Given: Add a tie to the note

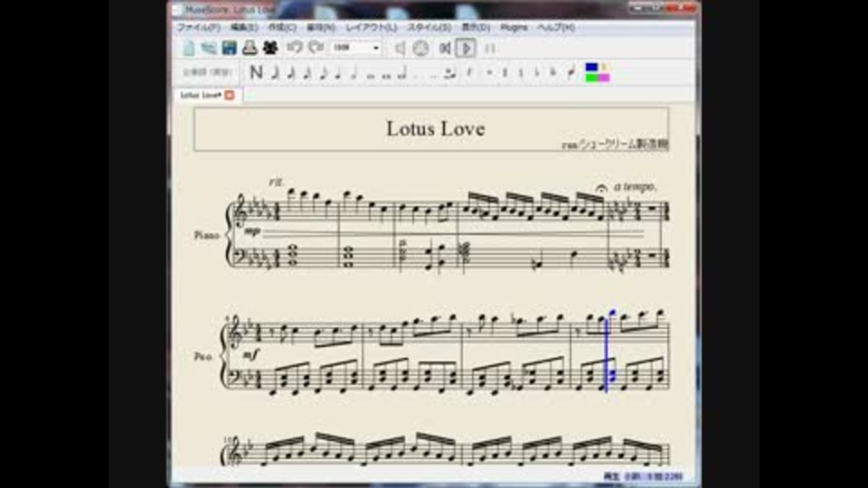Looking at the screenshot, I should (450, 73).
